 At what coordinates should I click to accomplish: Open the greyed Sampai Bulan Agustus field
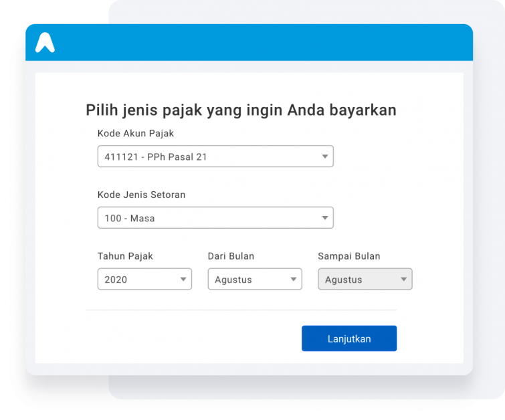coord(365,279)
